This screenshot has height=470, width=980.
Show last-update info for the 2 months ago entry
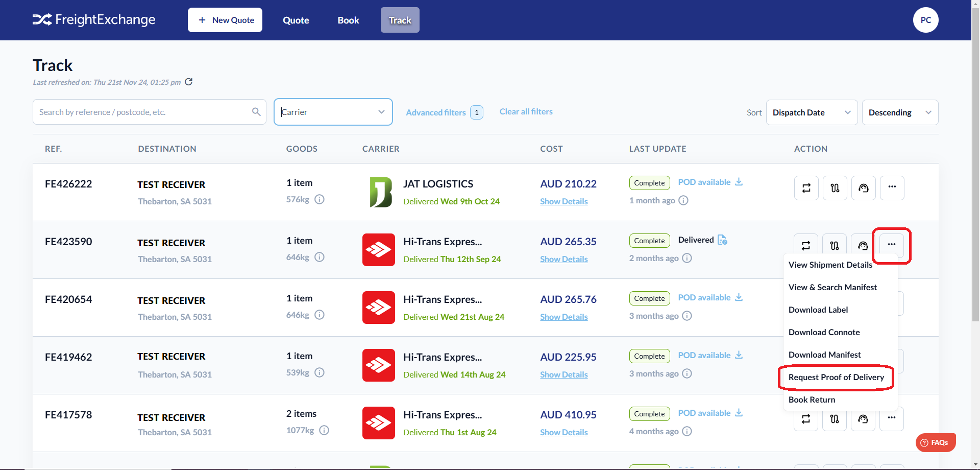pos(687,258)
